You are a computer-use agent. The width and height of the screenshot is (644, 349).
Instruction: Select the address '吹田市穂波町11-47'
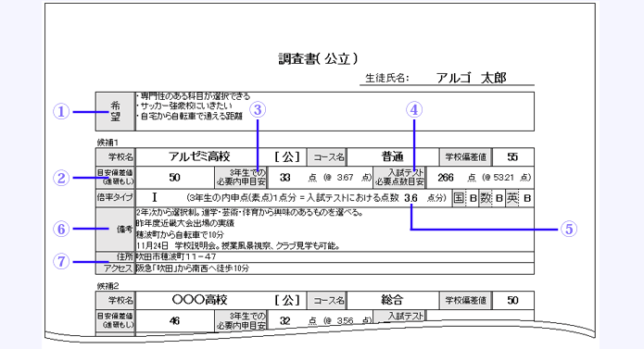[x=176, y=256]
